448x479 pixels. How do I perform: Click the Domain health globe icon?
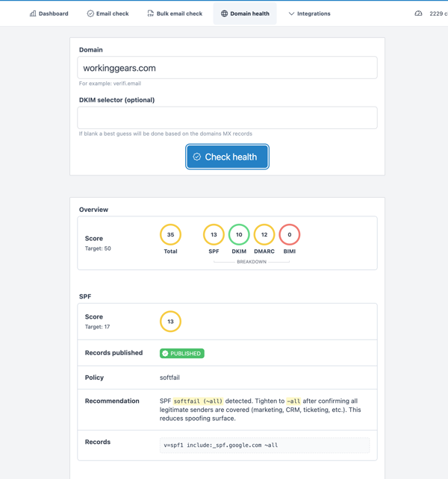coord(224,13)
